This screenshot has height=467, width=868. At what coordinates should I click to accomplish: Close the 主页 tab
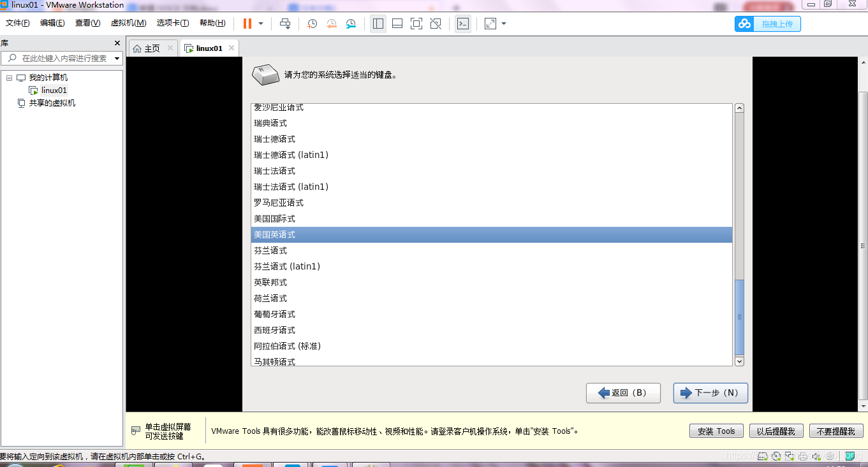170,48
